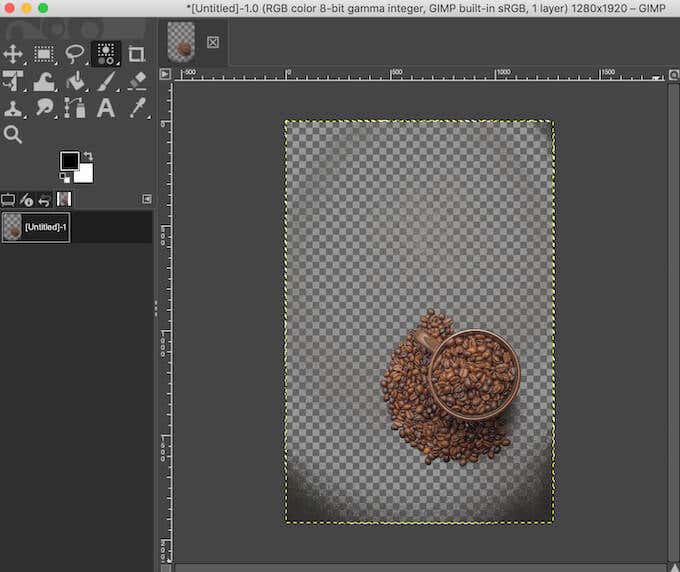680x572 pixels.
Task: Choose the Warp Transform tool
Action: tap(44, 80)
